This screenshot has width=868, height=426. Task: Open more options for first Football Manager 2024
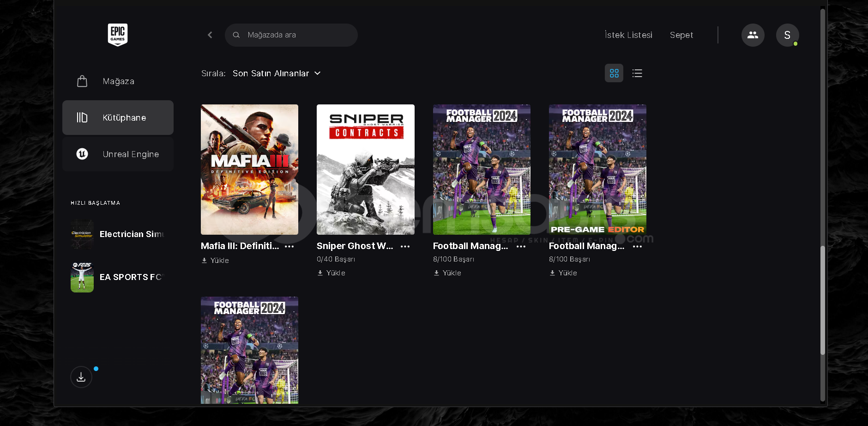tap(521, 247)
